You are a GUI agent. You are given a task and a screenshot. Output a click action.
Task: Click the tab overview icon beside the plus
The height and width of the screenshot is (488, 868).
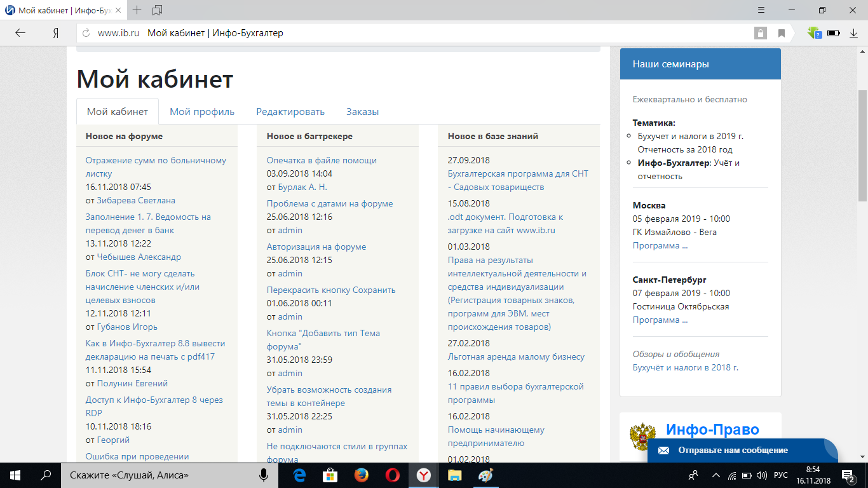click(x=158, y=10)
